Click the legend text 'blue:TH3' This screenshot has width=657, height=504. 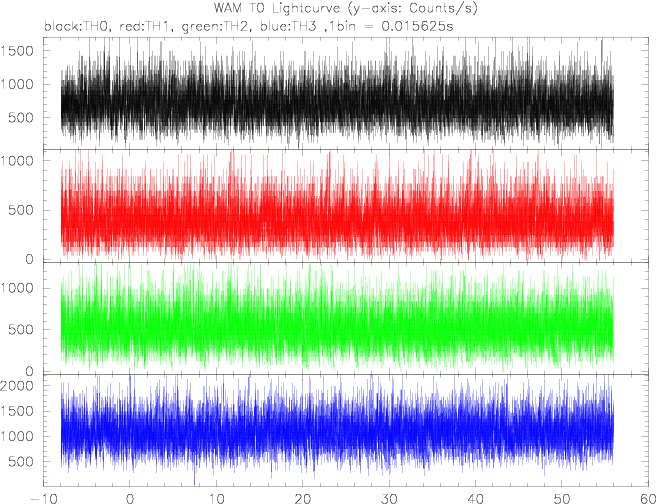point(290,27)
